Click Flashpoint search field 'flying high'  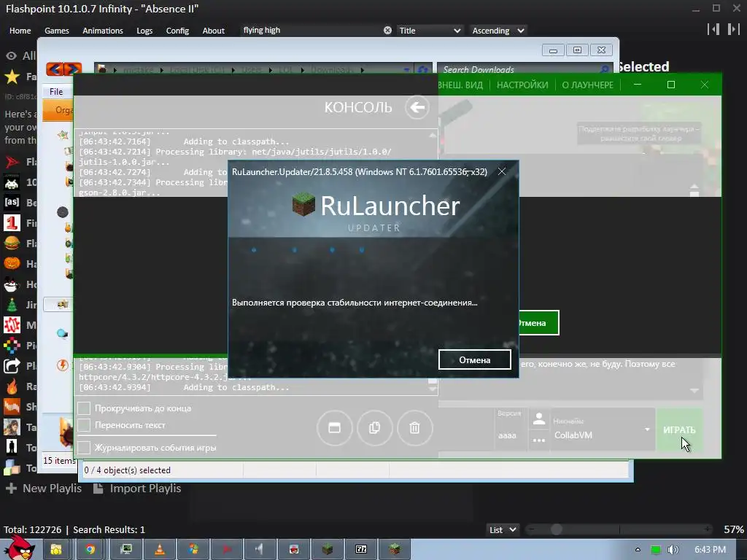tap(309, 31)
